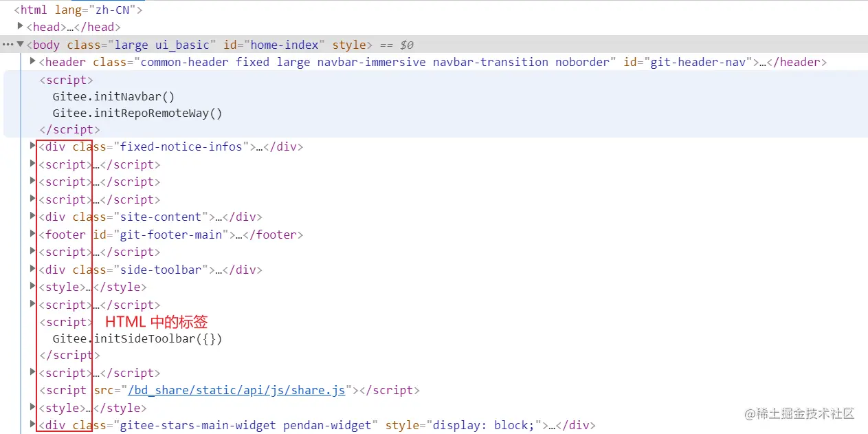Screen dimensions: 868x434
Task: Open the /bd_share/static/api/js/share.js link
Action: 236,391
